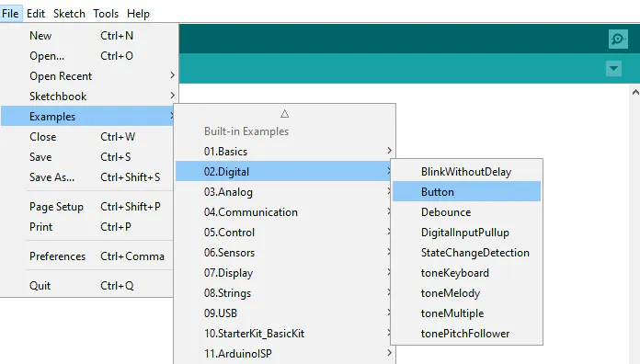Click the scroll-up triangle in Examples submenu
Image resolution: width=640 pixels, height=364 pixels.
pyautogui.click(x=284, y=113)
